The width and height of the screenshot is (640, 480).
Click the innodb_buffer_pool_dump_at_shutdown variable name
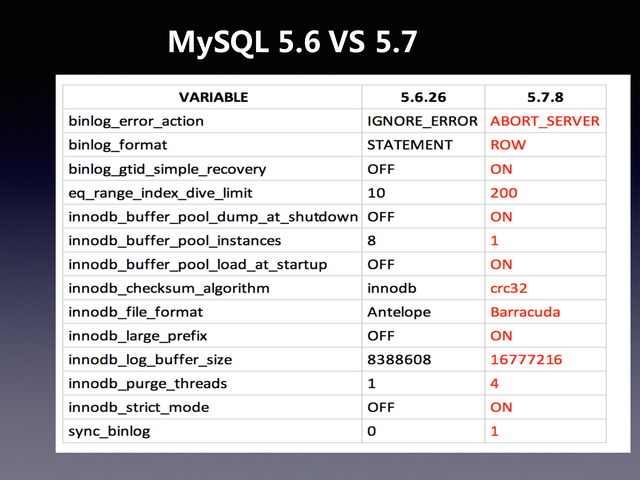(213, 217)
